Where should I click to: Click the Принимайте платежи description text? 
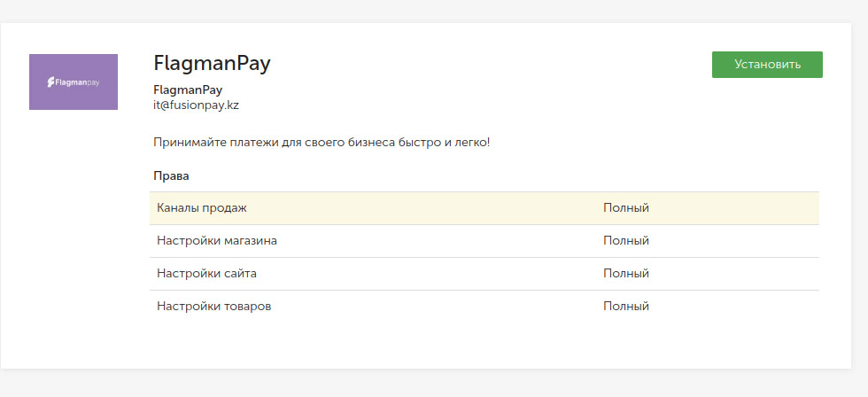pyautogui.click(x=322, y=143)
